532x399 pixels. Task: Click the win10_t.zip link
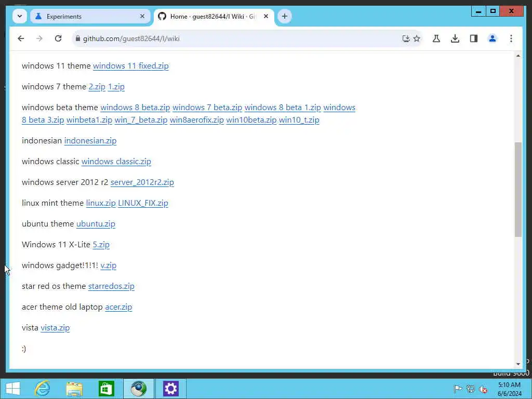tap(299, 120)
